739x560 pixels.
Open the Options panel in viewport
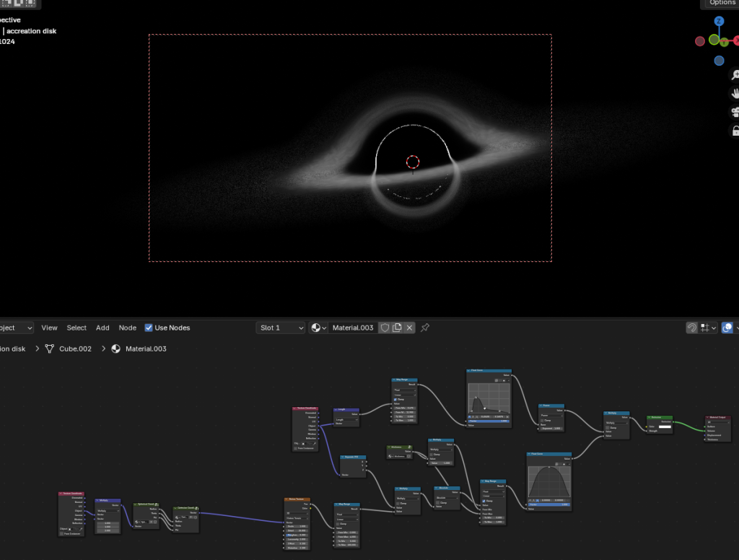tap(722, 3)
